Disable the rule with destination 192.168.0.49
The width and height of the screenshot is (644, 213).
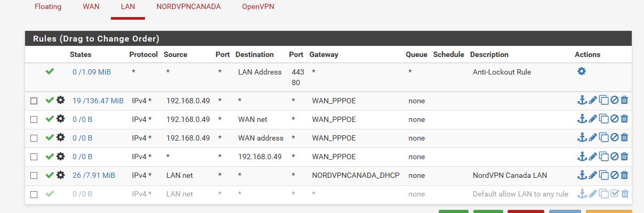tap(614, 157)
